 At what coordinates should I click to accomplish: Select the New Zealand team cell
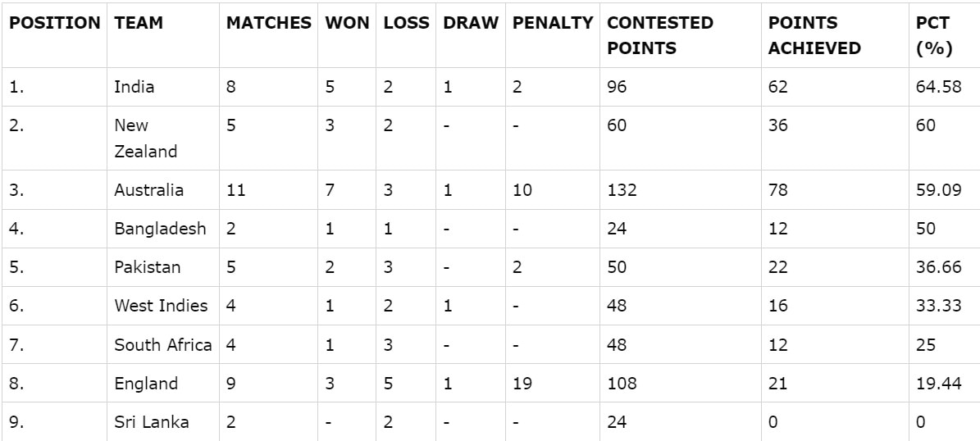point(145,138)
